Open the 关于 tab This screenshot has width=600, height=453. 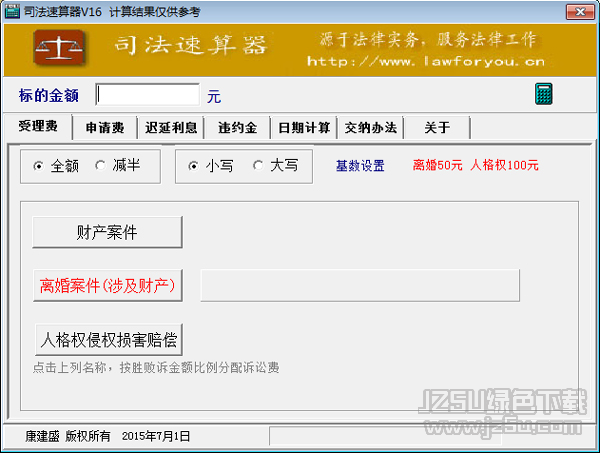(437, 128)
